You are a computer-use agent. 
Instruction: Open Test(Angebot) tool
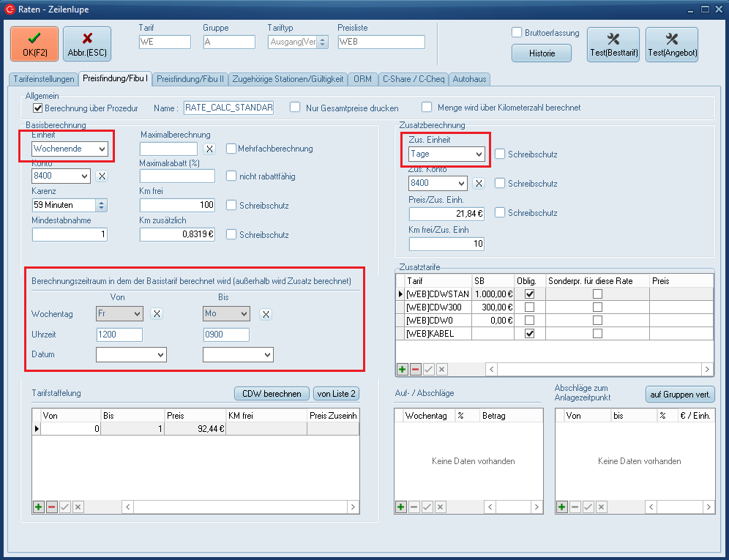click(671, 45)
